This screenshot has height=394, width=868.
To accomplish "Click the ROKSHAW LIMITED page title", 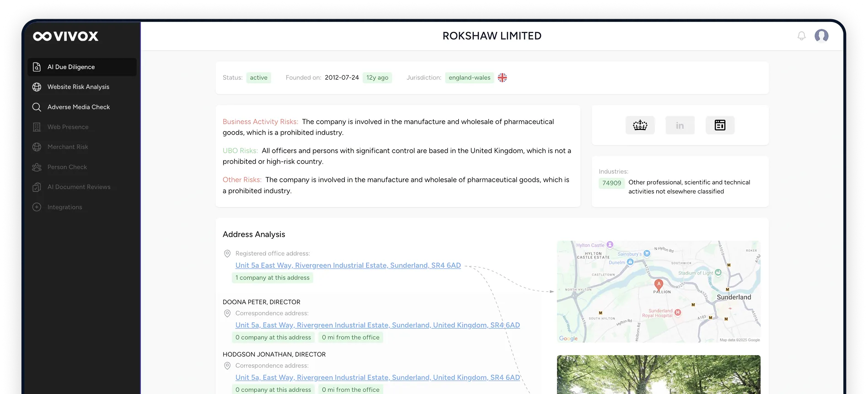I will pyautogui.click(x=492, y=36).
